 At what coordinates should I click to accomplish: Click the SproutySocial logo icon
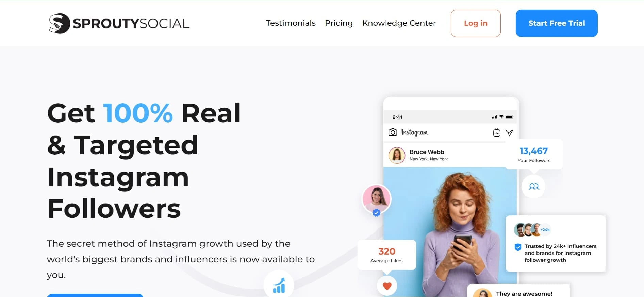pyautogui.click(x=60, y=23)
